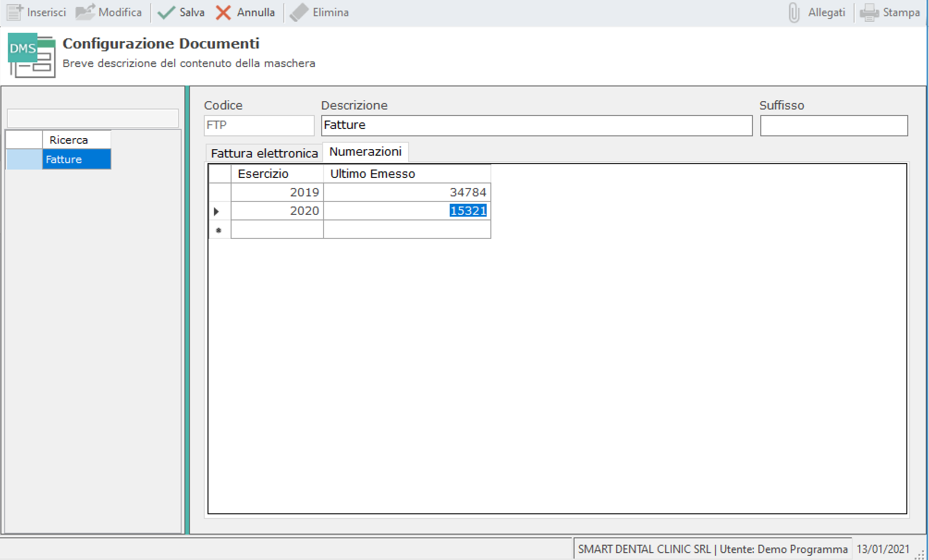Click the DMS Configurazione Documenti logo

[x=31, y=55]
